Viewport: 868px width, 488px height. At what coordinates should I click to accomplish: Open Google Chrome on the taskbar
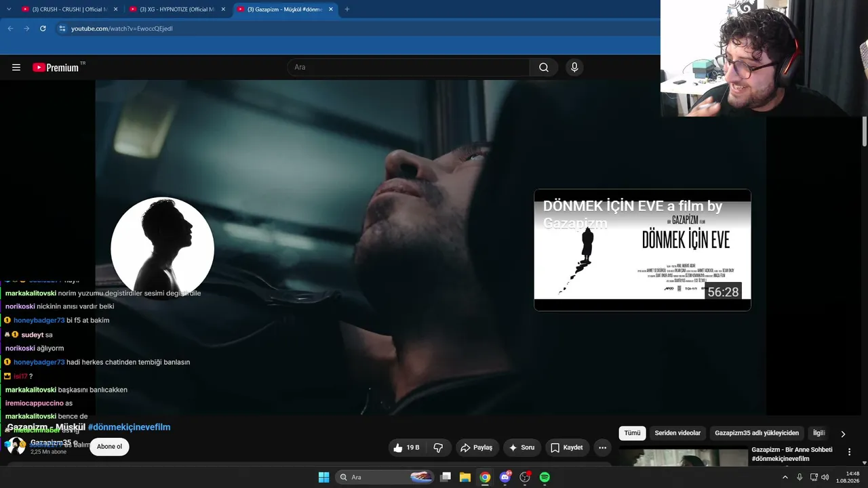pos(485,477)
